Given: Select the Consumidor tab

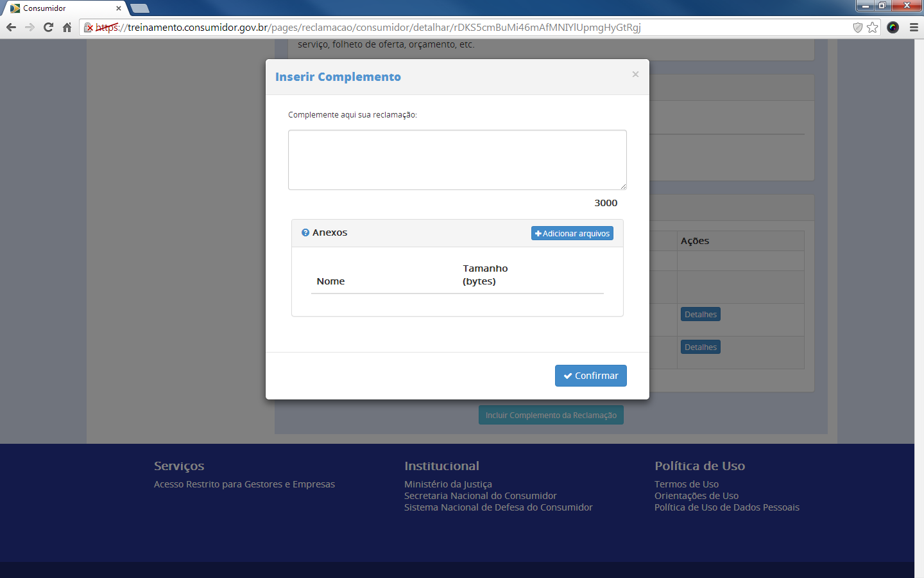Looking at the screenshot, I should pyautogui.click(x=64, y=8).
